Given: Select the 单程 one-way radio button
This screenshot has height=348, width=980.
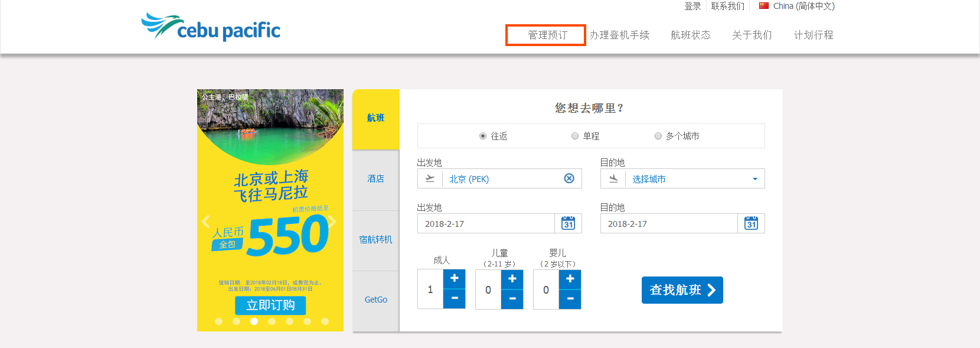Looking at the screenshot, I should tap(575, 136).
